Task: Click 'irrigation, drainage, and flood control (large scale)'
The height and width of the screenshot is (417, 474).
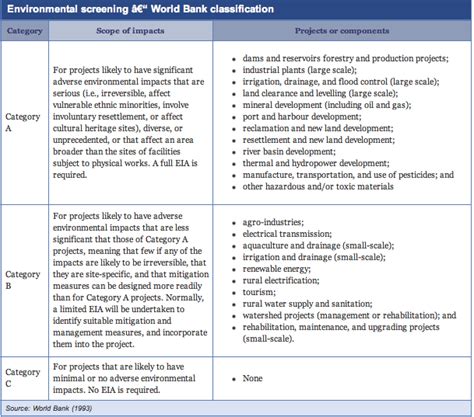Action: 341,82
